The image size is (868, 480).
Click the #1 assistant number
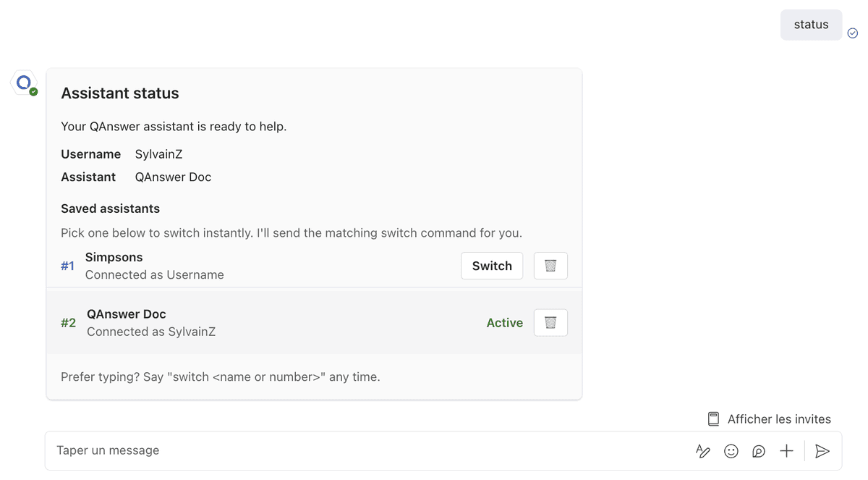(67, 266)
